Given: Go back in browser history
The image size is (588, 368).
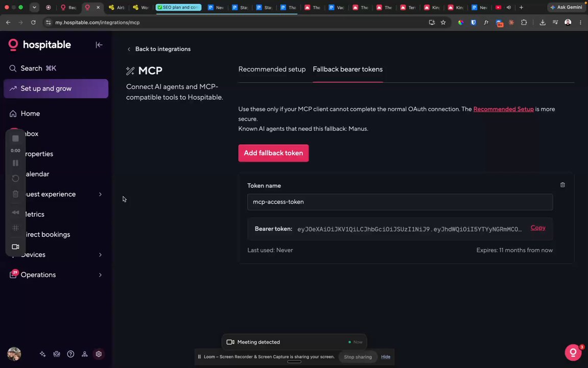Looking at the screenshot, I should click(x=8, y=22).
